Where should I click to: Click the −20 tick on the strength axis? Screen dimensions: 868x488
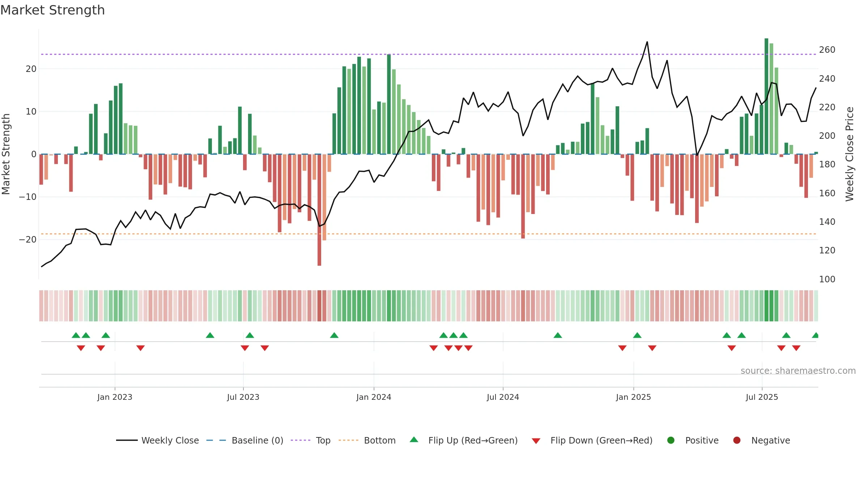(28, 240)
